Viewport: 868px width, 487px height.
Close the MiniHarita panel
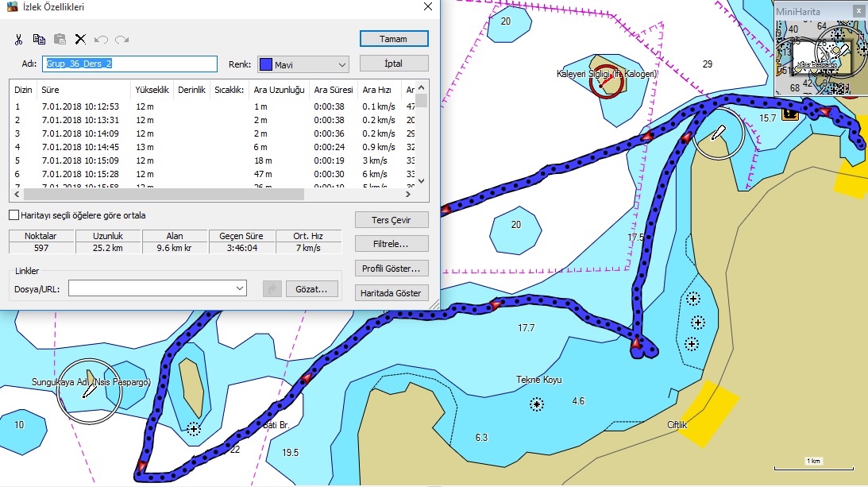[x=858, y=10]
